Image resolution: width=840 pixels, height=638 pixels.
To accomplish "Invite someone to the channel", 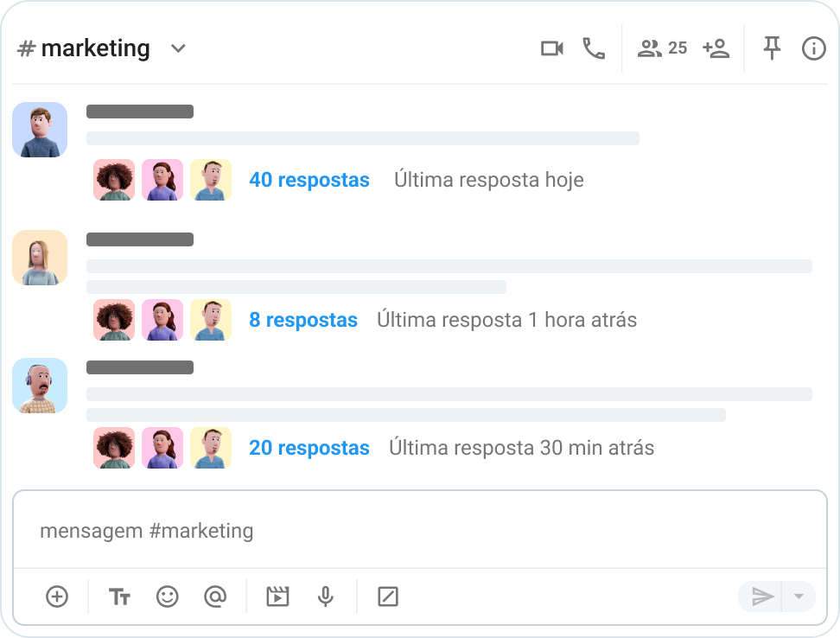I will tap(716, 48).
